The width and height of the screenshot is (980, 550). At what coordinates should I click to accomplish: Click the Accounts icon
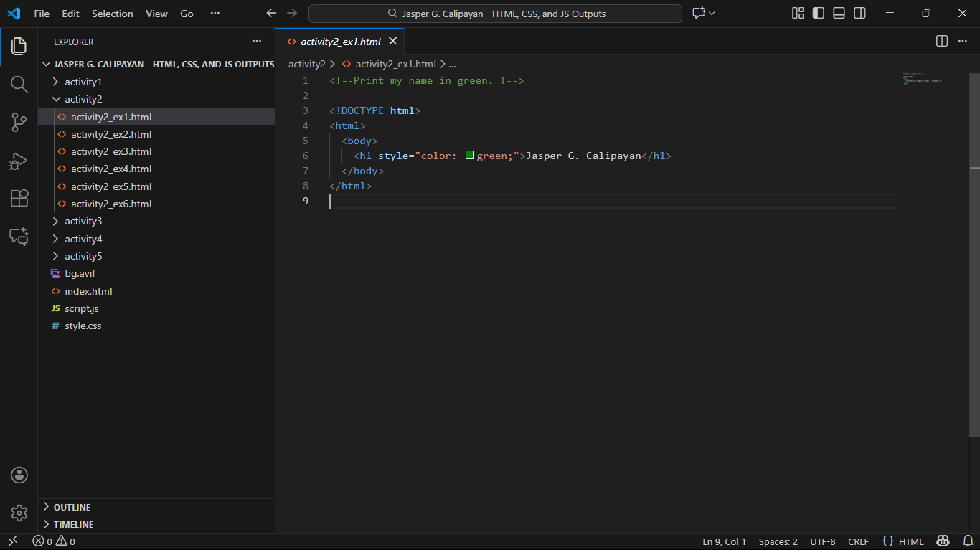(x=19, y=475)
